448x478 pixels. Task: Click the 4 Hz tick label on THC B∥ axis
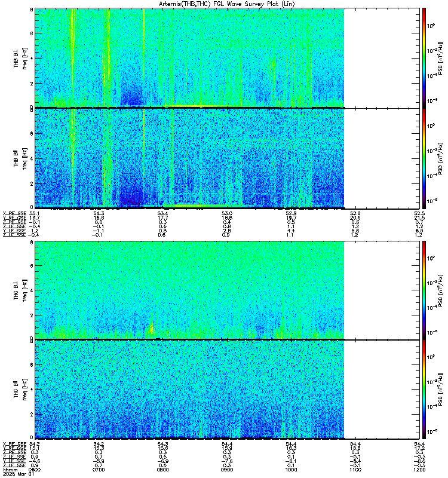(x=32, y=390)
